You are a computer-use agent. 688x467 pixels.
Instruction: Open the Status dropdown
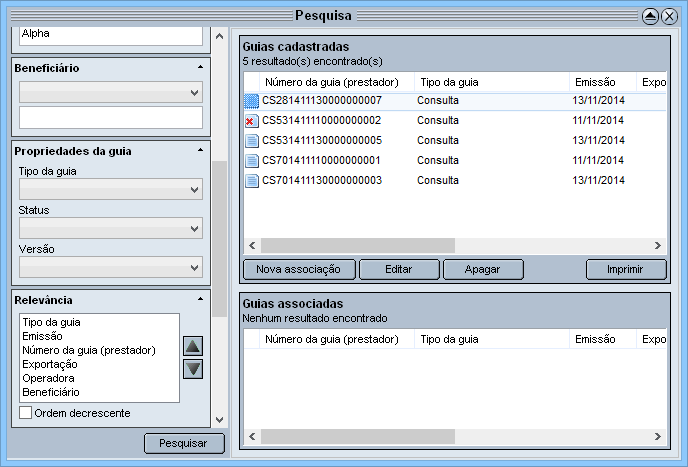pyautogui.click(x=110, y=229)
